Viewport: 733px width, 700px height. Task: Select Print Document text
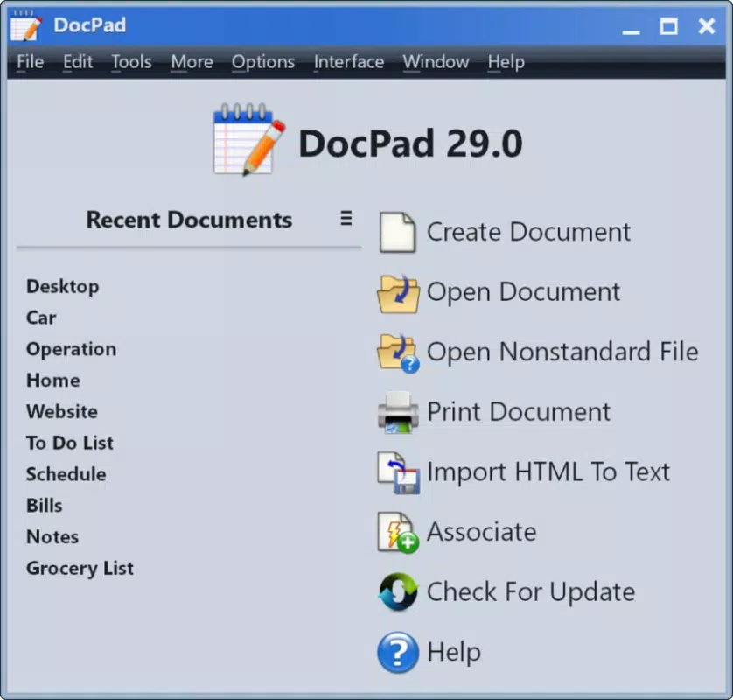[519, 412]
